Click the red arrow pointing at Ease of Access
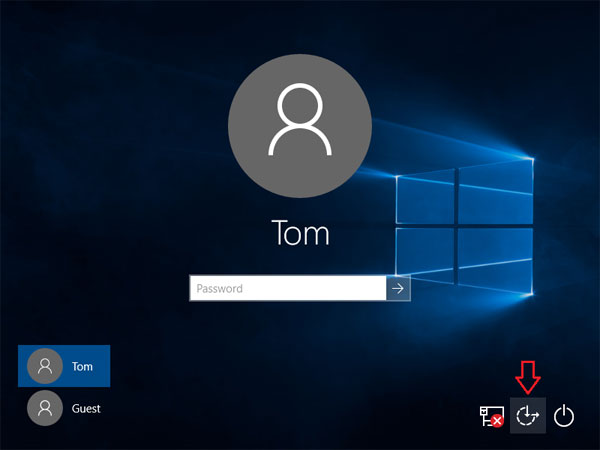This screenshot has height=450, width=600. [528, 380]
